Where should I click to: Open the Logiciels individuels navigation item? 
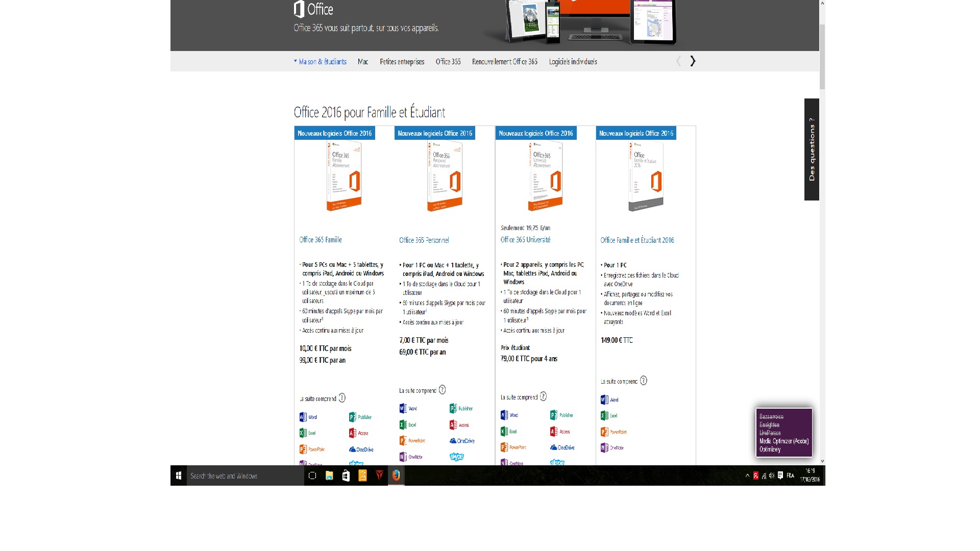coord(573,62)
